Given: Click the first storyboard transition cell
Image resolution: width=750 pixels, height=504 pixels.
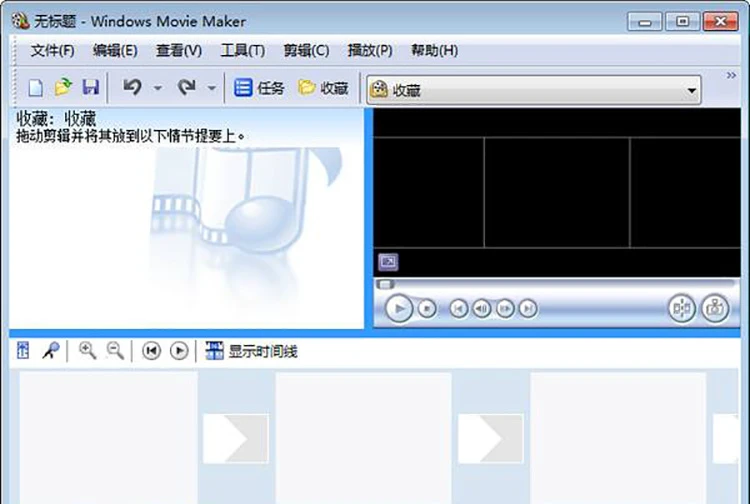Looking at the screenshot, I should pyautogui.click(x=236, y=438).
